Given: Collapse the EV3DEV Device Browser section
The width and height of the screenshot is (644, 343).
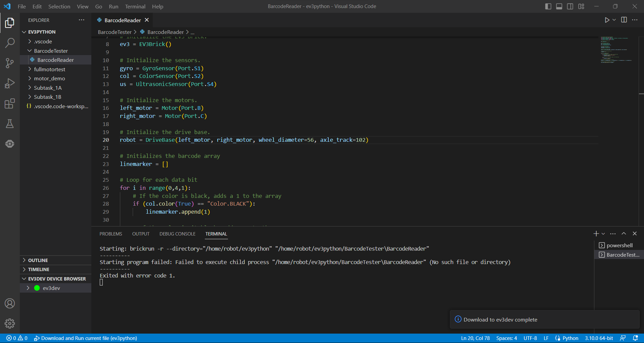Looking at the screenshot, I should [55, 279].
